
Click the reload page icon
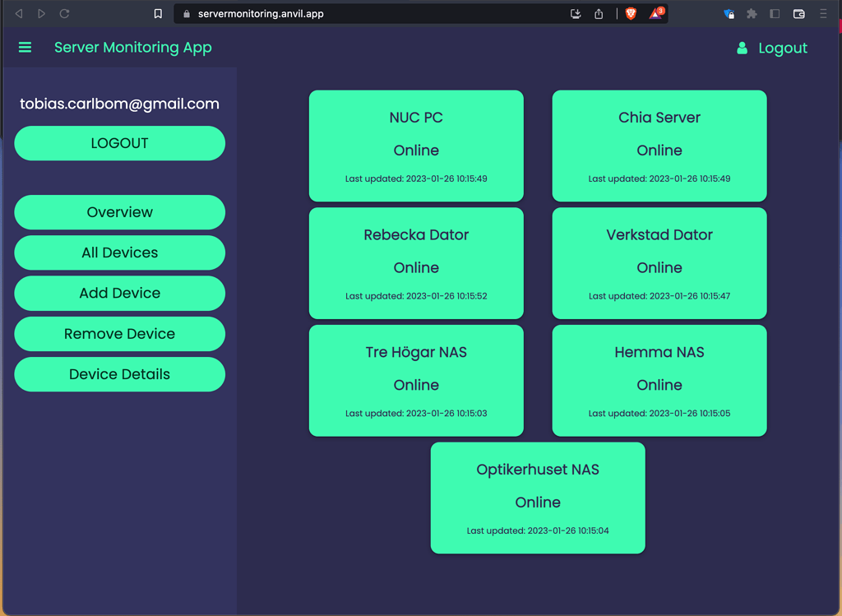(x=64, y=13)
